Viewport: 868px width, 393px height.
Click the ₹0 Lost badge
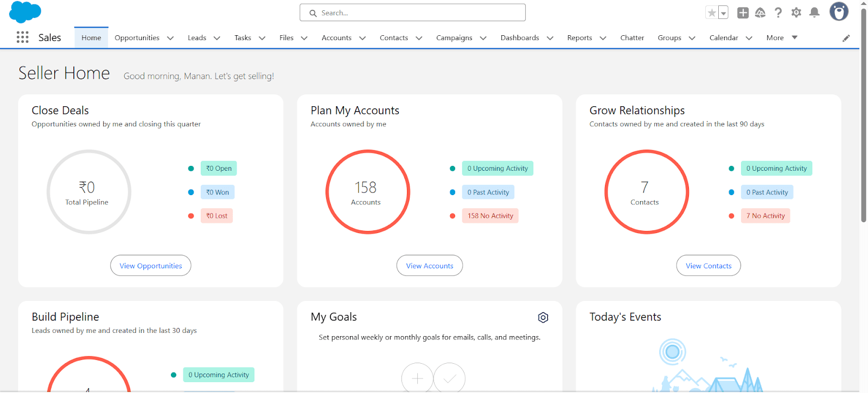(x=217, y=216)
